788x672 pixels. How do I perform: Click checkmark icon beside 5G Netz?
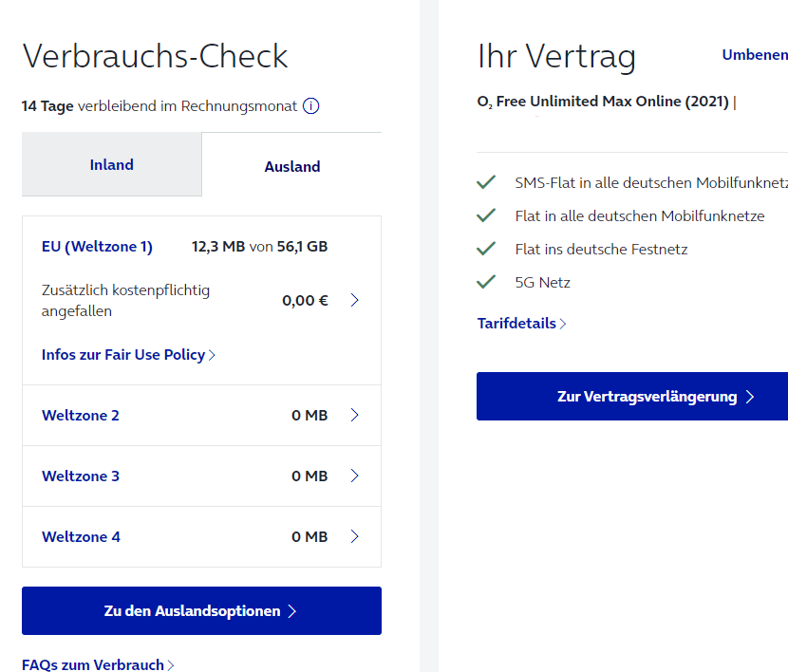coord(486,282)
